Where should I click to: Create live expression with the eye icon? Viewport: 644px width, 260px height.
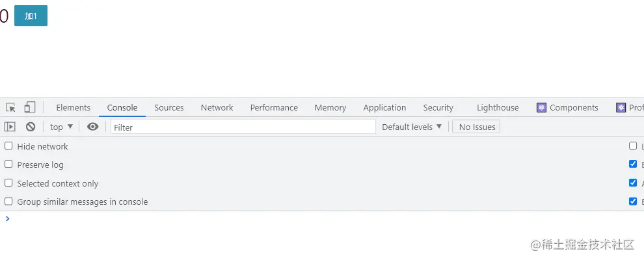pos(93,127)
